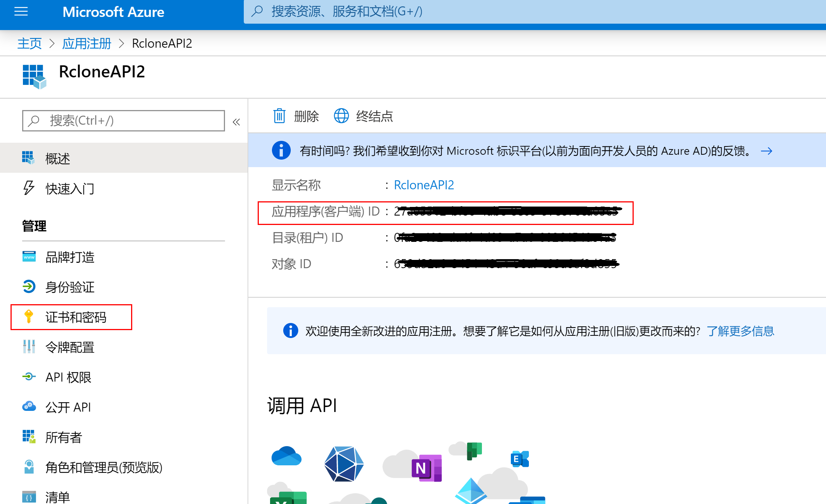Click the blue polyhedron Graph icon

point(344,463)
